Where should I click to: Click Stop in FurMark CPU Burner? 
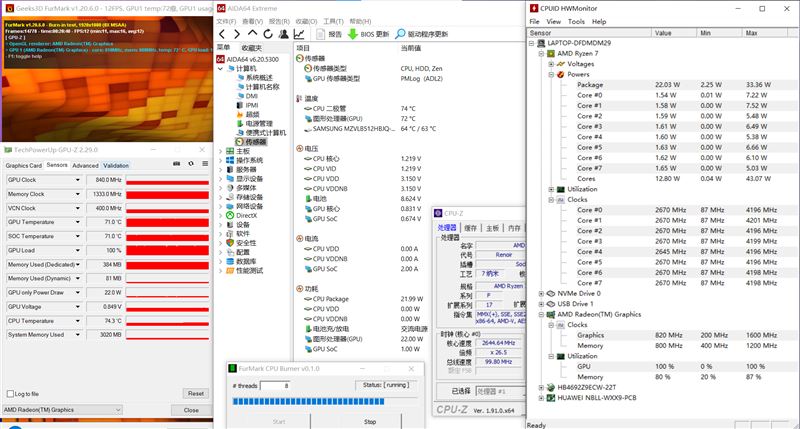(x=370, y=422)
